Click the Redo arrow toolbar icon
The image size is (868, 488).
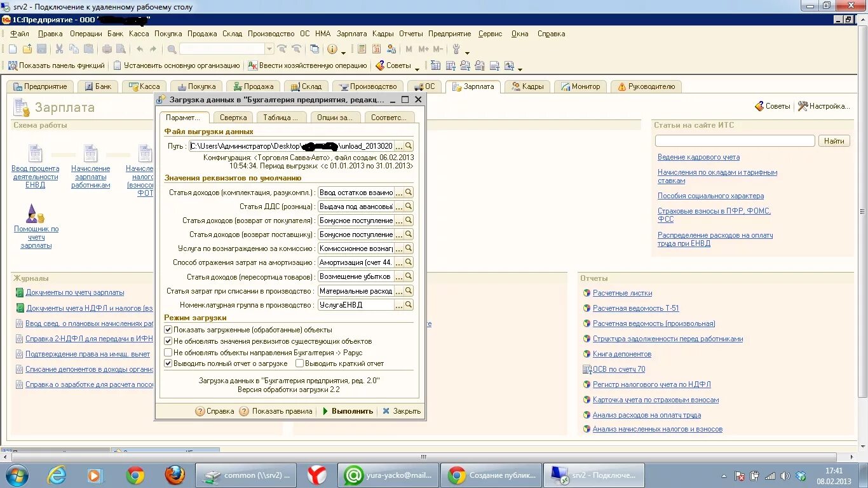(x=153, y=49)
